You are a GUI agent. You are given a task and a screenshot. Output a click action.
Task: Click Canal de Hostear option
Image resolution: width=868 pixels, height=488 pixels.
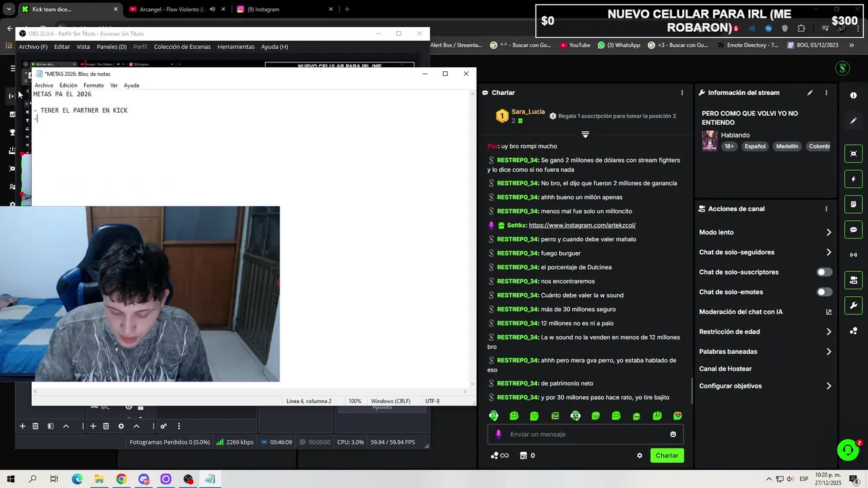pos(726,369)
